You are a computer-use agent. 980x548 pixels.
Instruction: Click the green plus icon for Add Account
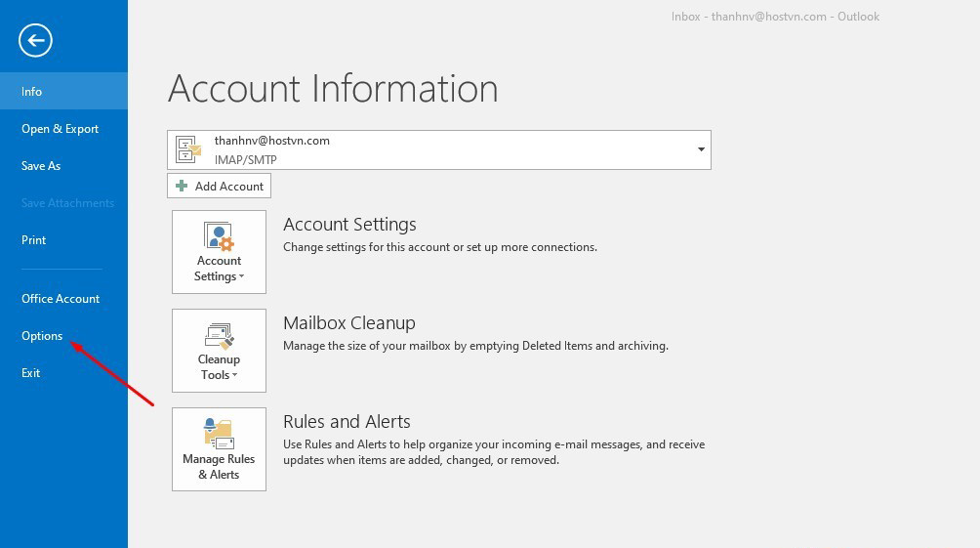click(x=182, y=186)
